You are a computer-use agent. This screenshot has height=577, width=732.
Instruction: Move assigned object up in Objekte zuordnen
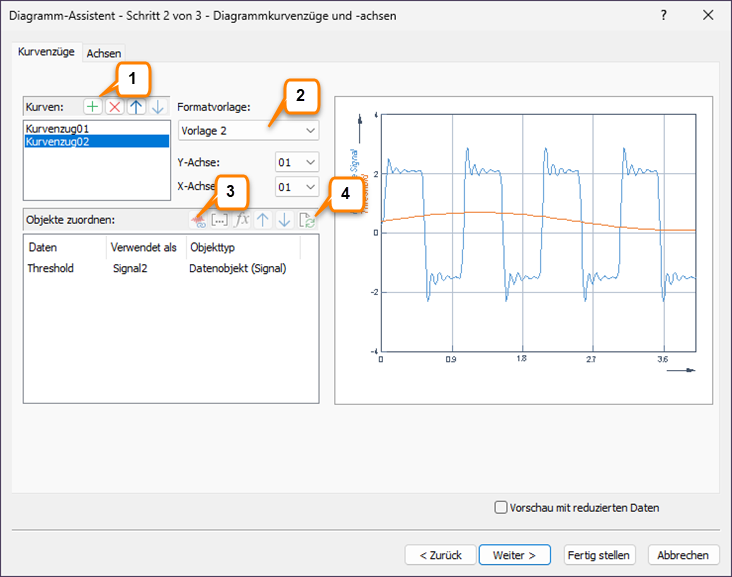point(263,220)
